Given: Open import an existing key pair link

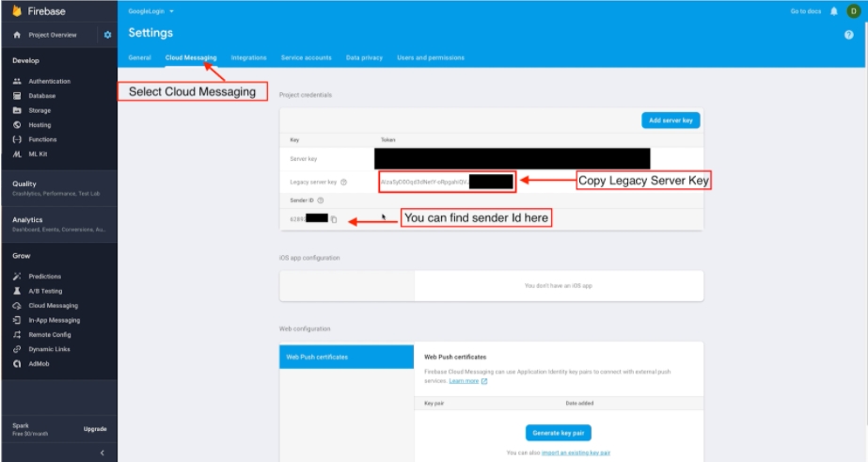Looking at the screenshot, I should (576, 453).
